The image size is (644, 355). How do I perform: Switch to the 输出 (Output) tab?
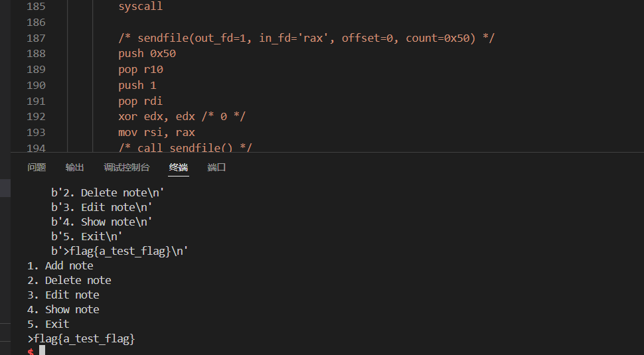tap(74, 167)
